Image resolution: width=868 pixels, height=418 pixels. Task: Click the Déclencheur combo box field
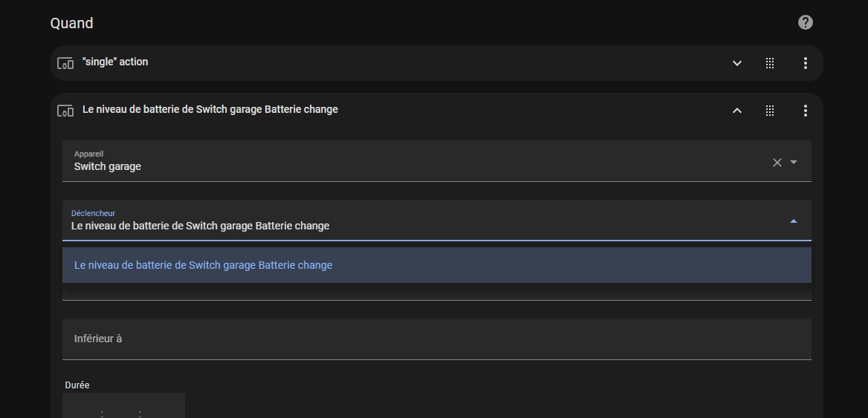[437, 220]
